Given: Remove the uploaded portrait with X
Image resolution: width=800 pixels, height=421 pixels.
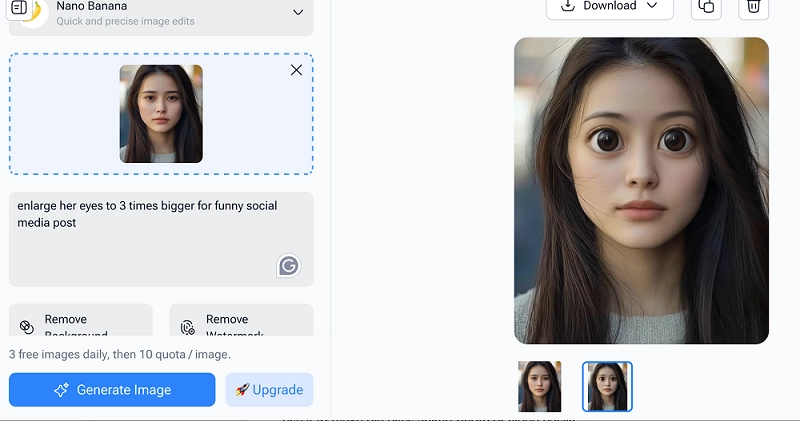Looking at the screenshot, I should (296, 70).
